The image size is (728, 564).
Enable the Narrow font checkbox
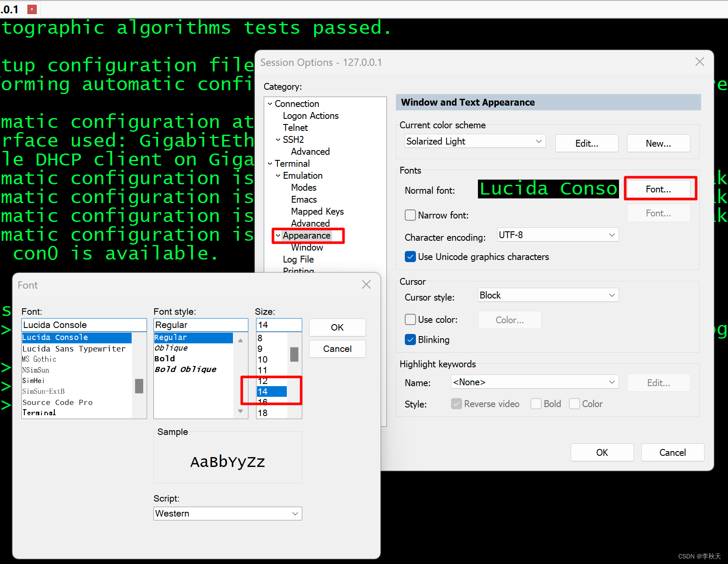(410, 215)
